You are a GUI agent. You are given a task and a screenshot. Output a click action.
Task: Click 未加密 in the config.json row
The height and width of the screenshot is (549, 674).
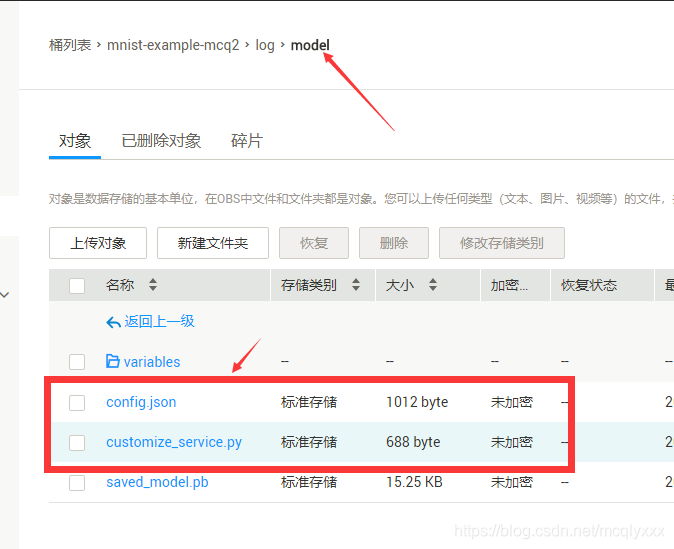(512, 402)
